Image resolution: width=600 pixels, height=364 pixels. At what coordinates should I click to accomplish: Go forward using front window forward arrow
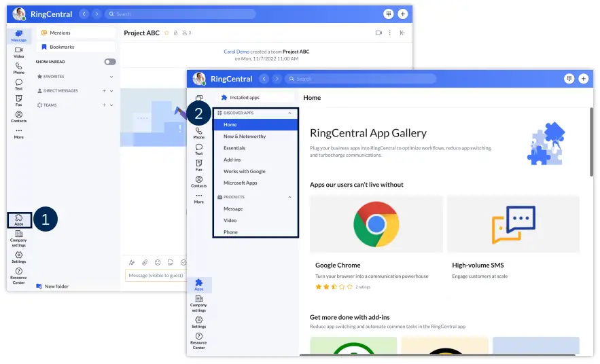click(x=277, y=78)
